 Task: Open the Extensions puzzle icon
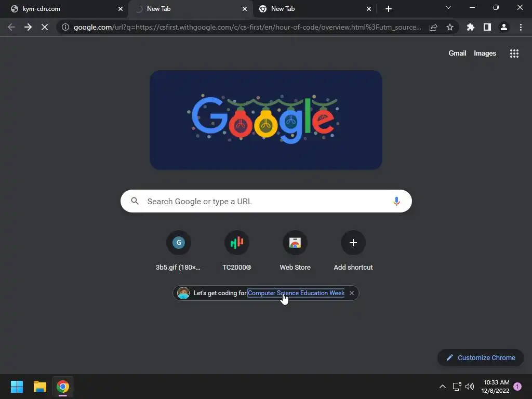coord(471,27)
